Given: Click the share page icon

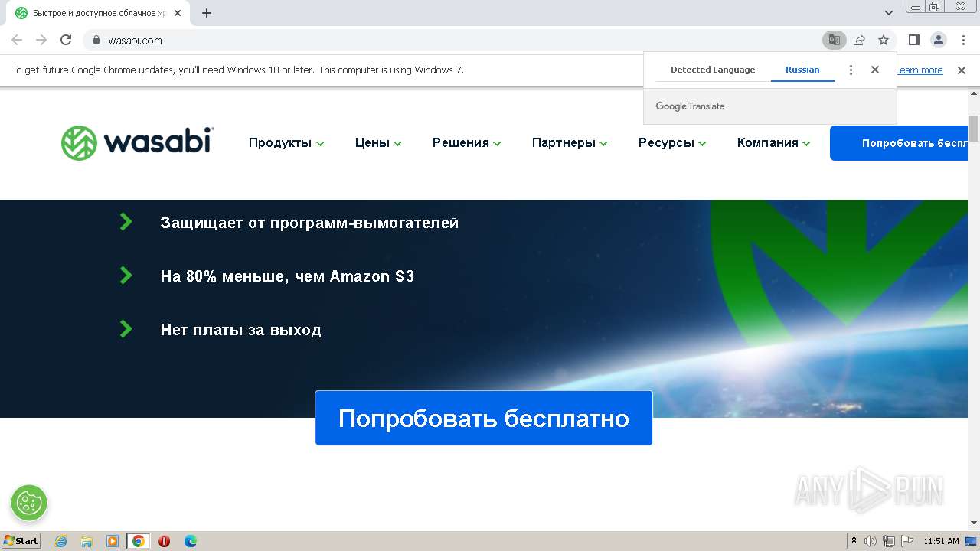Looking at the screenshot, I should coord(859,40).
